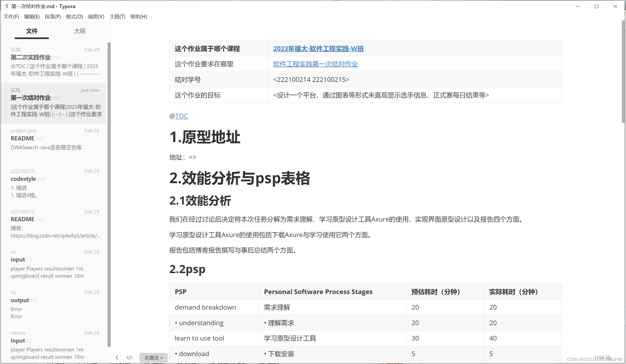The height and width of the screenshot is (364, 626).
Task: Switch to the 大纲 outline tab
Action: pyautogui.click(x=80, y=31)
